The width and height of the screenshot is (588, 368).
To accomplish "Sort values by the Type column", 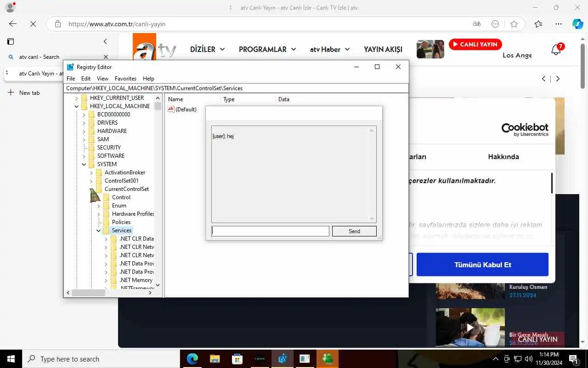I will pos(248,99).
